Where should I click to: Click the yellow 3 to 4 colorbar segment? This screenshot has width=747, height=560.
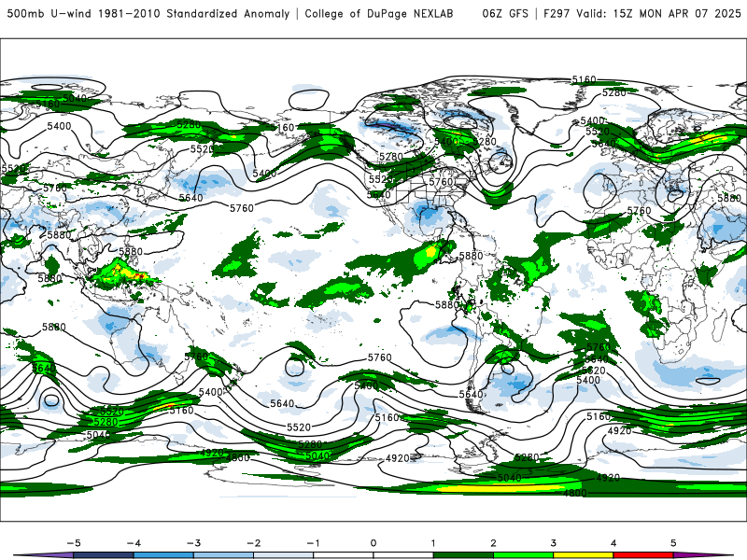point(584,555)
